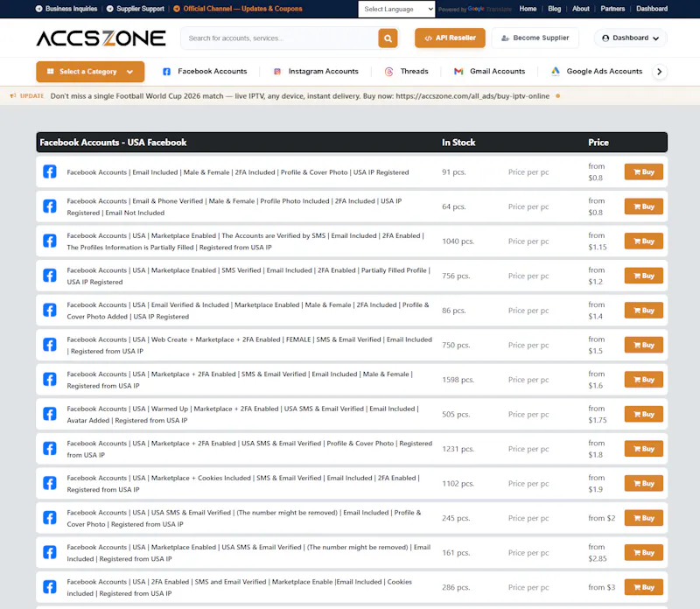Click the Threads icon in category bar
Image resolution: width=700 pixels, height=609 pixels.
tap(388, 72)
